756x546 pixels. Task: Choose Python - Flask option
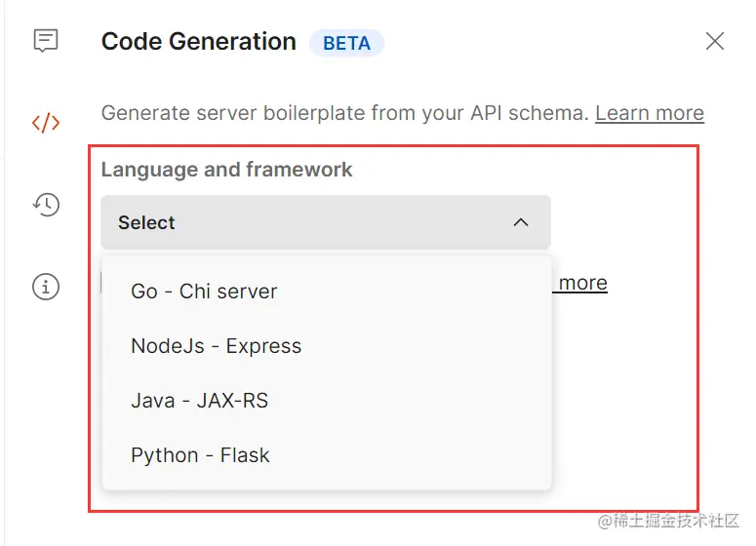[x=327, y=455]
